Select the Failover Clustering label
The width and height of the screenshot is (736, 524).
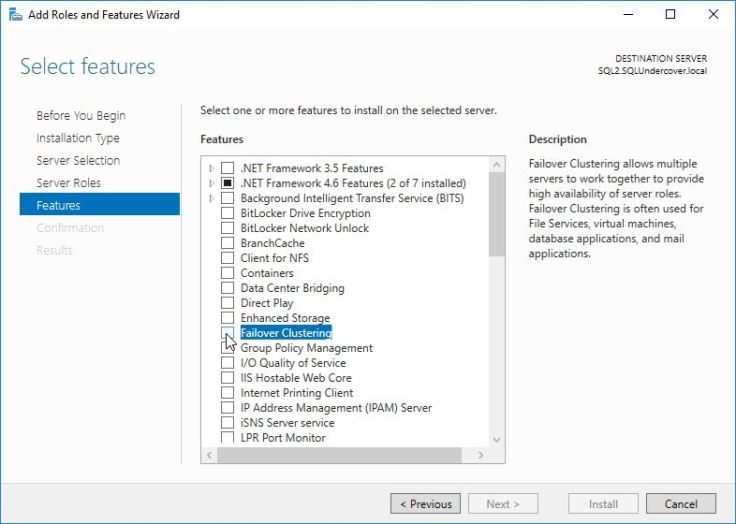pyautogui.click(x=286, y=333)
